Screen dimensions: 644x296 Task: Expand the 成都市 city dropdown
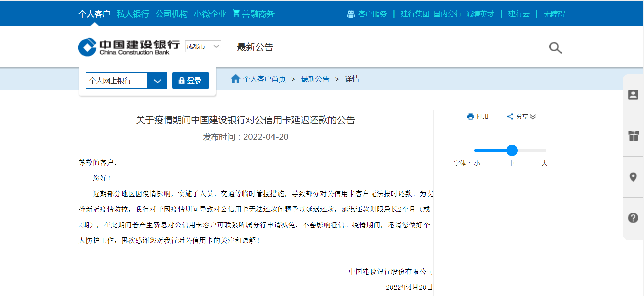click(x=203, y=46)
